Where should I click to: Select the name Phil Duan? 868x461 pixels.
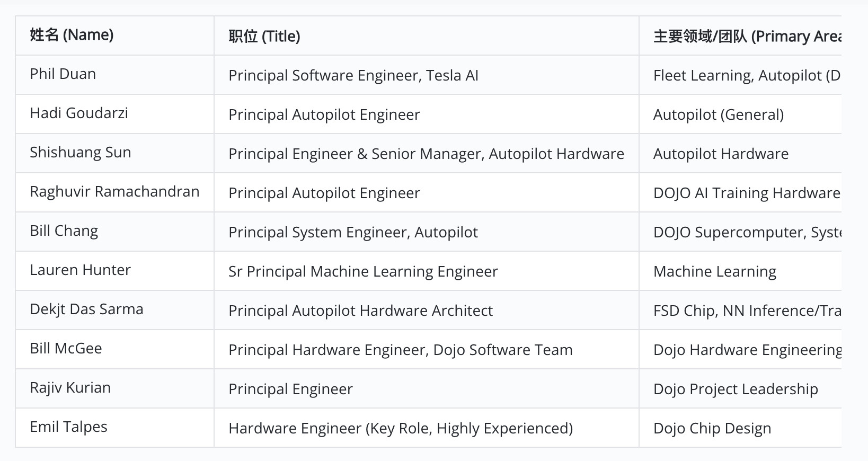coord(63,74)
